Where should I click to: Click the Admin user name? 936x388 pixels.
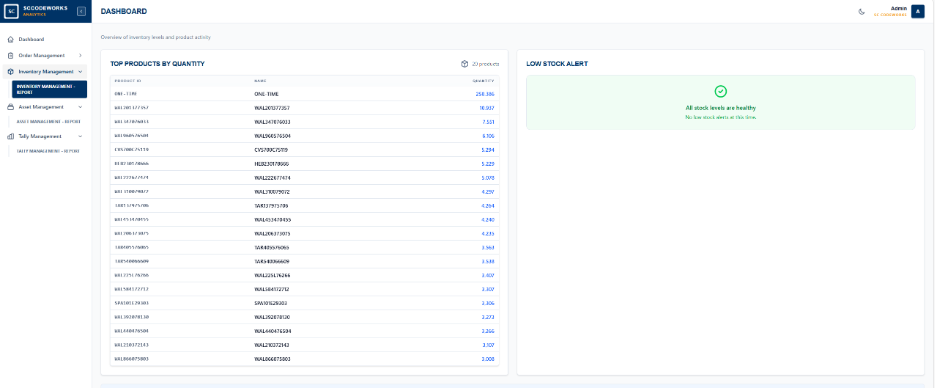pyautogui.click(x=898, y=8)
